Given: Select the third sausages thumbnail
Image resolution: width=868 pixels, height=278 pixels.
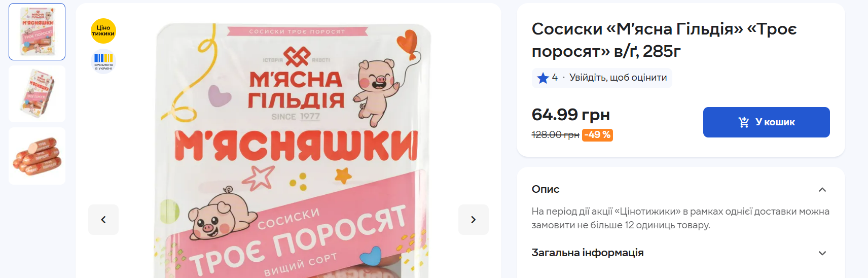Looking at the screenshot, I should (x=37, y=156).
